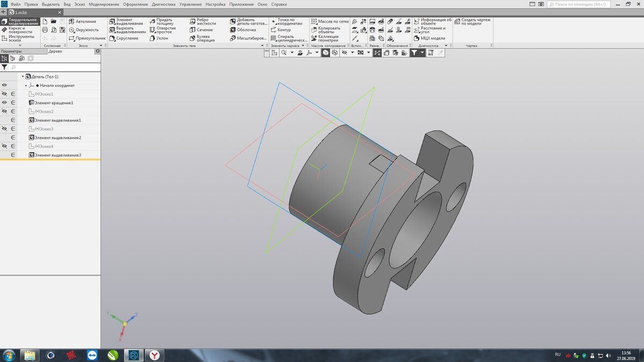Click Придать толщину tool
This screenshot has height=362, width=644.
(x=162, y=22)
